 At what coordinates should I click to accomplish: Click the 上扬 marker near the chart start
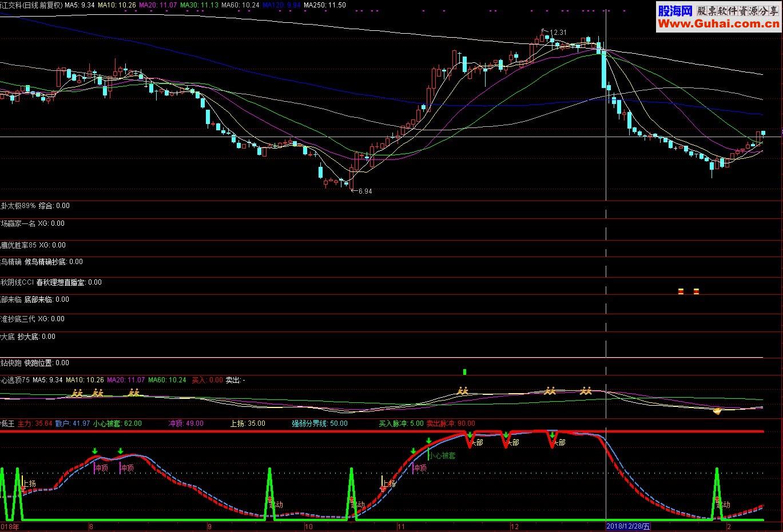29,484
